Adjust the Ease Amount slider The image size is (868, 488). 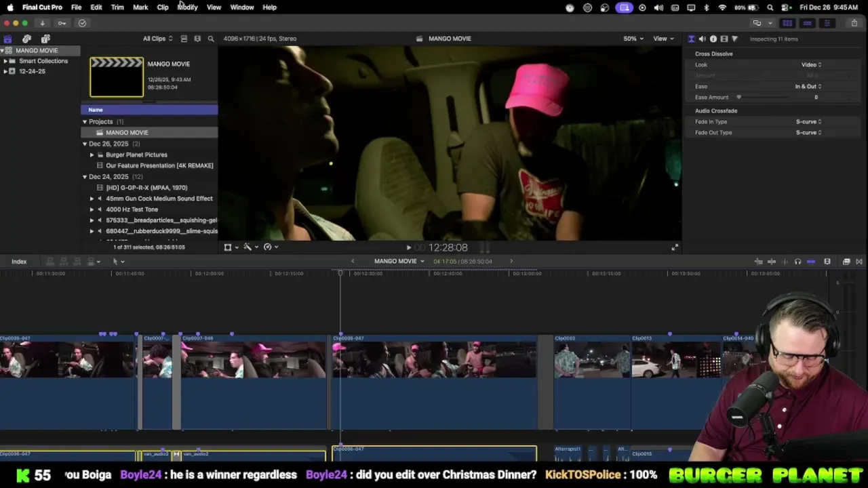(x=739, y=97)
